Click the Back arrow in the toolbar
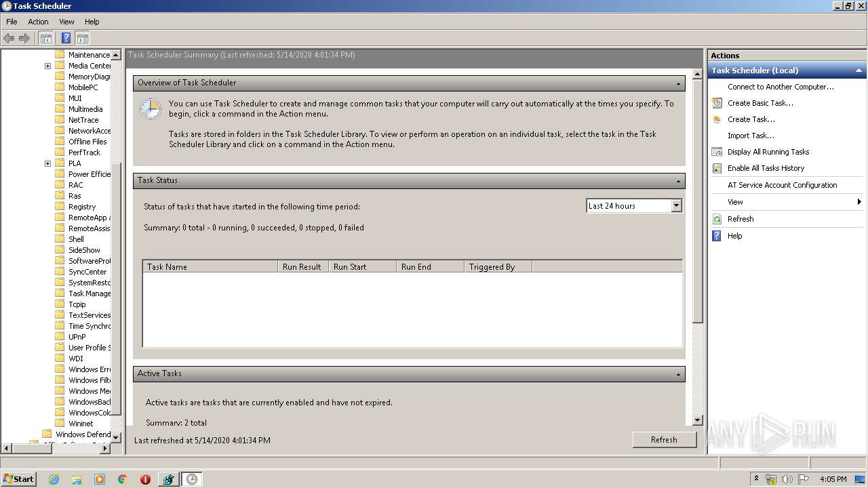 9,38
